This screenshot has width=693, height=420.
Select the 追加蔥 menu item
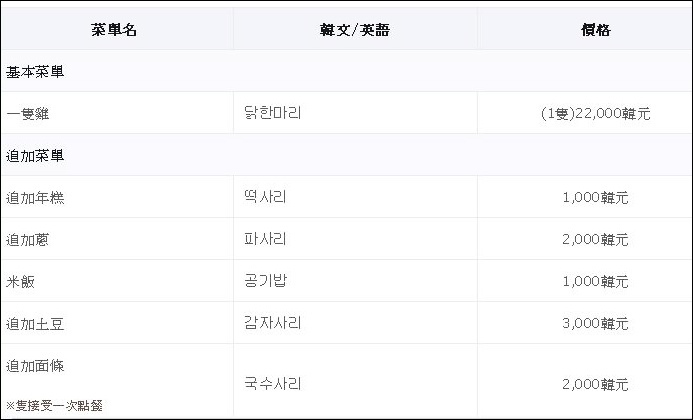(x=28, y=240)
